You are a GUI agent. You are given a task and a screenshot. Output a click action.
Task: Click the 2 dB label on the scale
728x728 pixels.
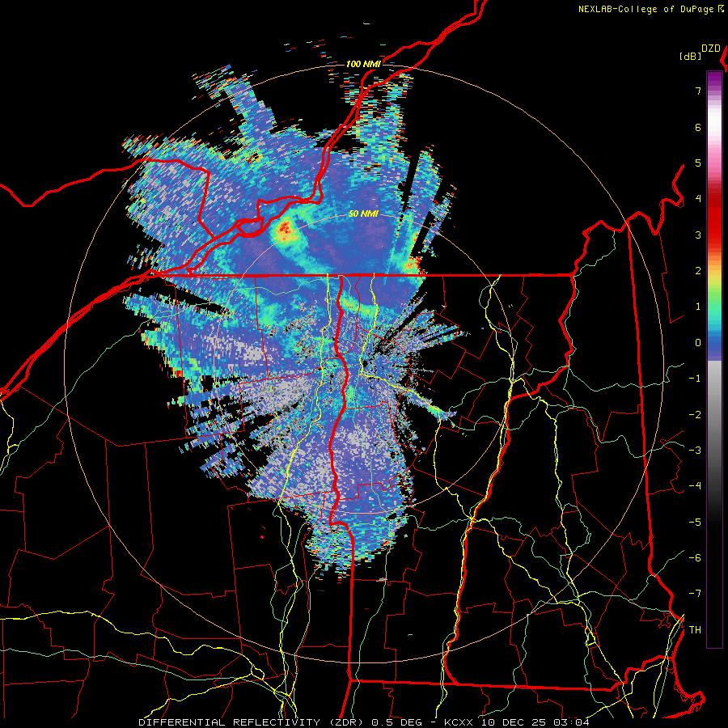pos(698,271)
